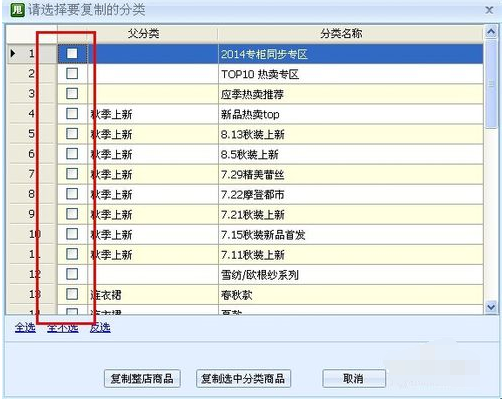This screenshot has width=504, height=400.
Task: Select row header number 9
Action: (x=32, y=214)
